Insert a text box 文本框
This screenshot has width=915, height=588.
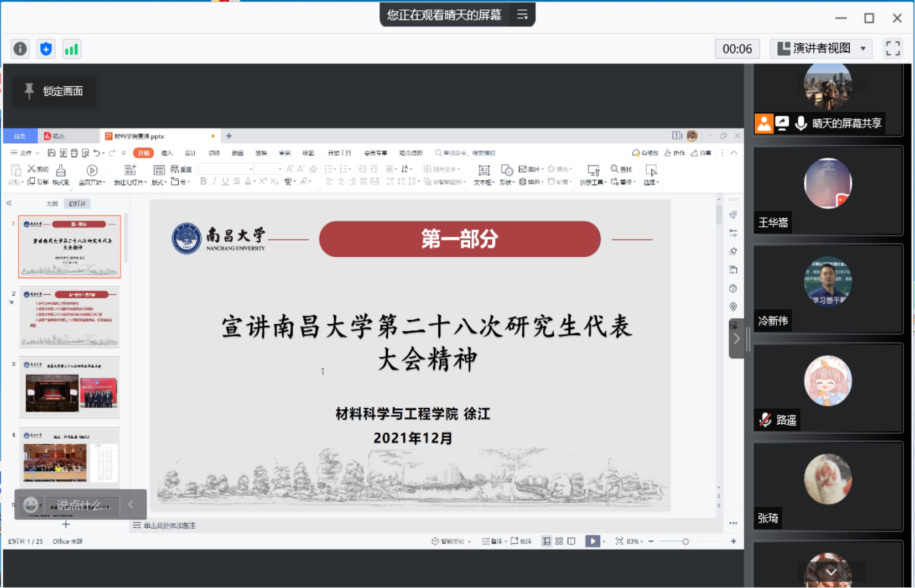pyautogui.click(x=484, y=175)
